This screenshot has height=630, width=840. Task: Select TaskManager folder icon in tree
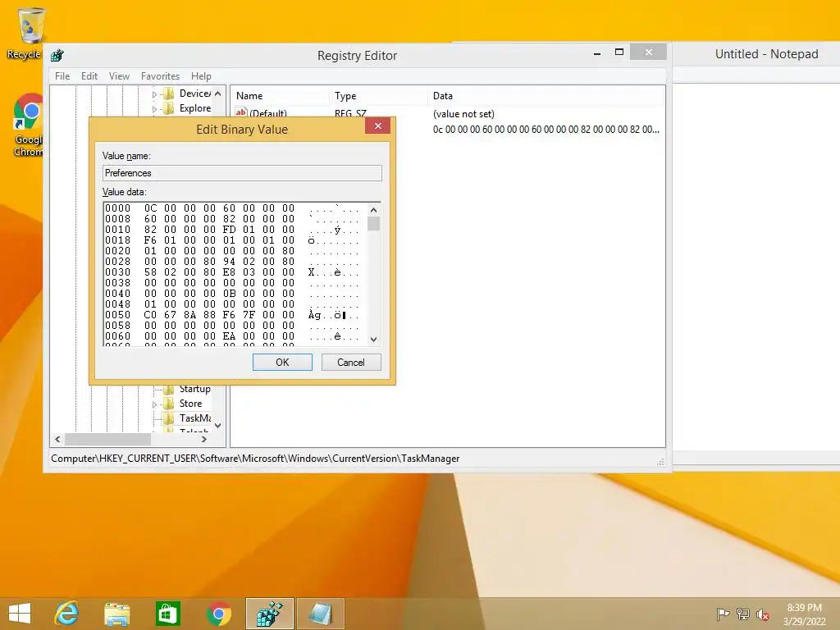169,418
